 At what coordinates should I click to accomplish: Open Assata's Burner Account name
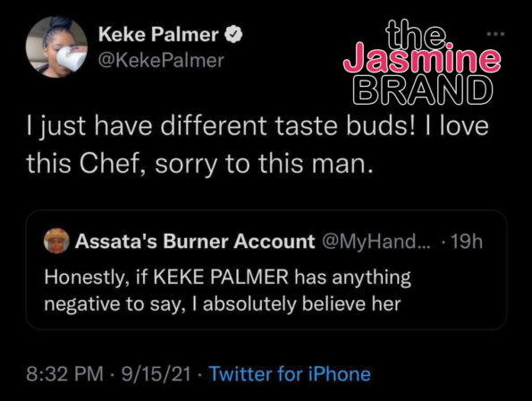195,242
